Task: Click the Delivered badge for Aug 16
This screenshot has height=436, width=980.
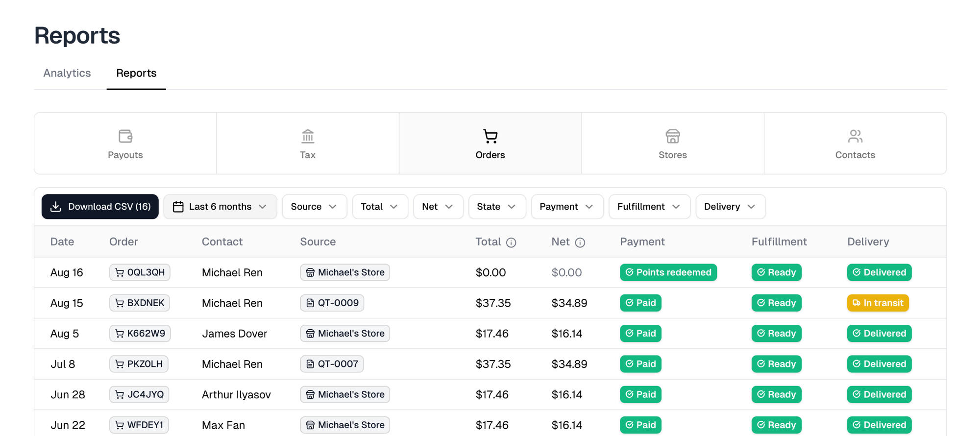Action: (x=880, y=272)
